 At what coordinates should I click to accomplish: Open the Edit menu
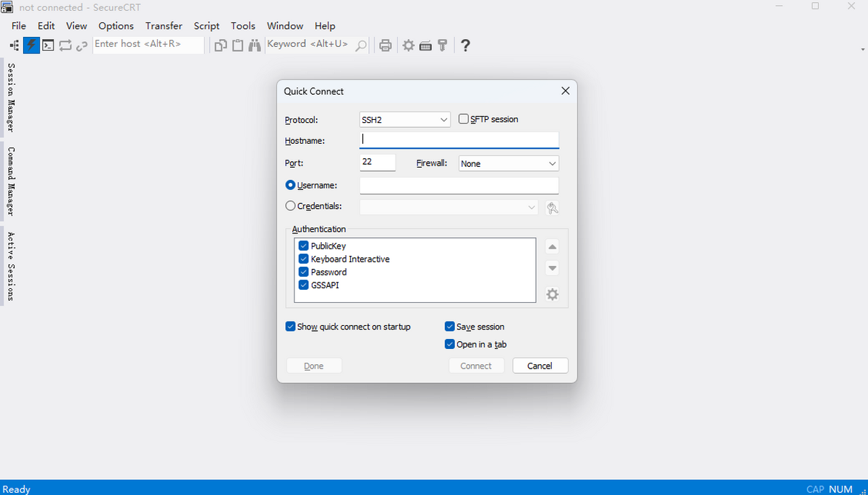click(46, 25)
